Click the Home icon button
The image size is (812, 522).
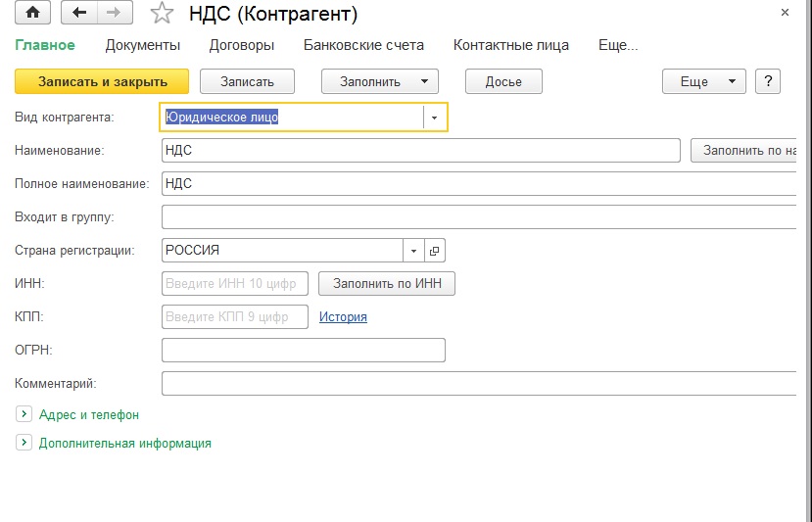[x=33, y=14]
